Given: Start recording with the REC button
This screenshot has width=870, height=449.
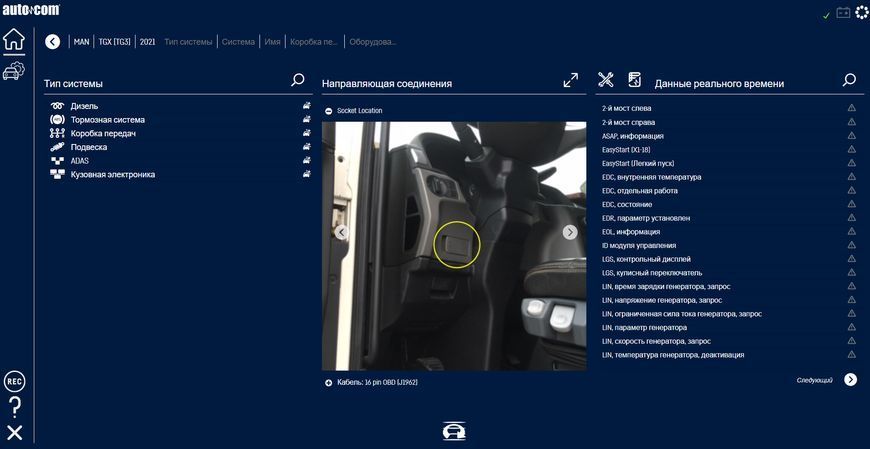Looking at the screenshot, I should coord(14,382).
